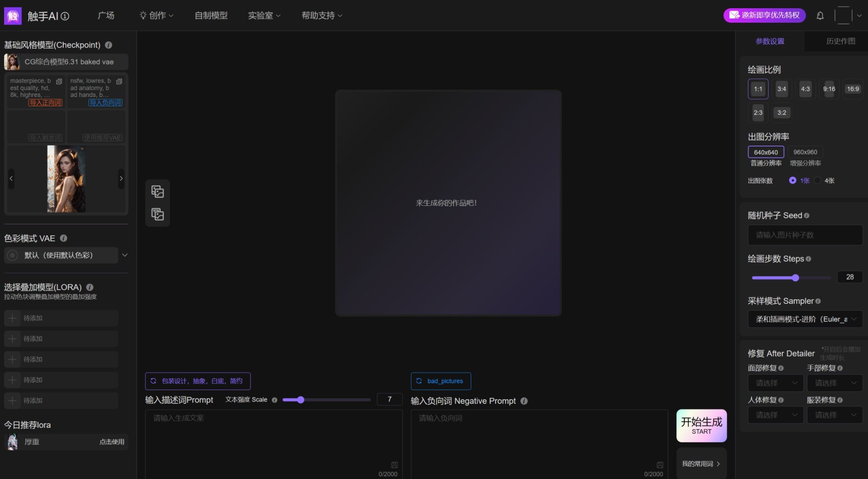Click the Steps slider handle

(795, 278)
